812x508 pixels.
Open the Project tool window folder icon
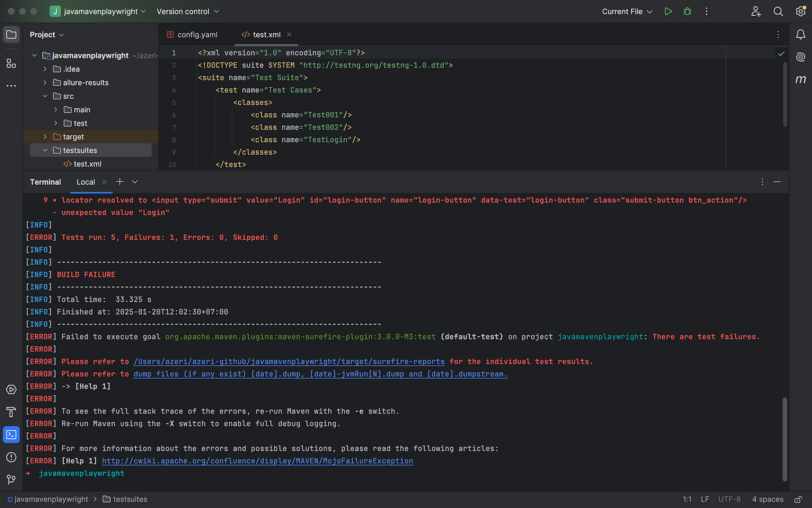11,34
